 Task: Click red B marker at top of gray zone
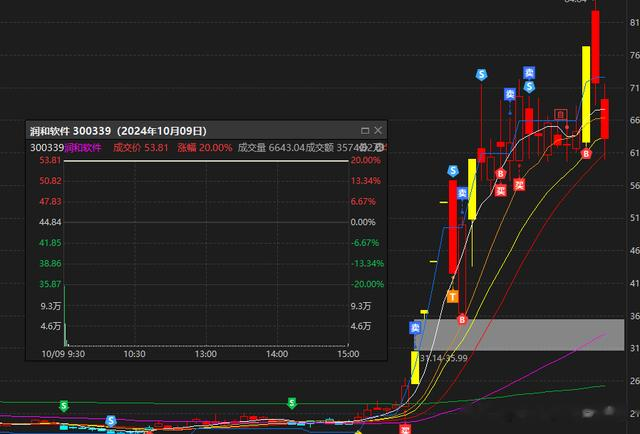tap(462, 319)
